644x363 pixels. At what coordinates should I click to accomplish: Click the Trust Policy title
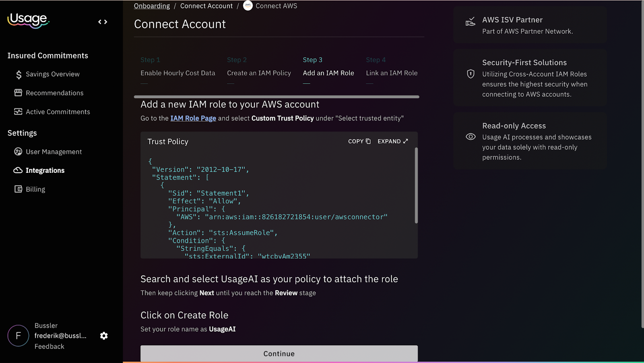click(x=168, y=141)
